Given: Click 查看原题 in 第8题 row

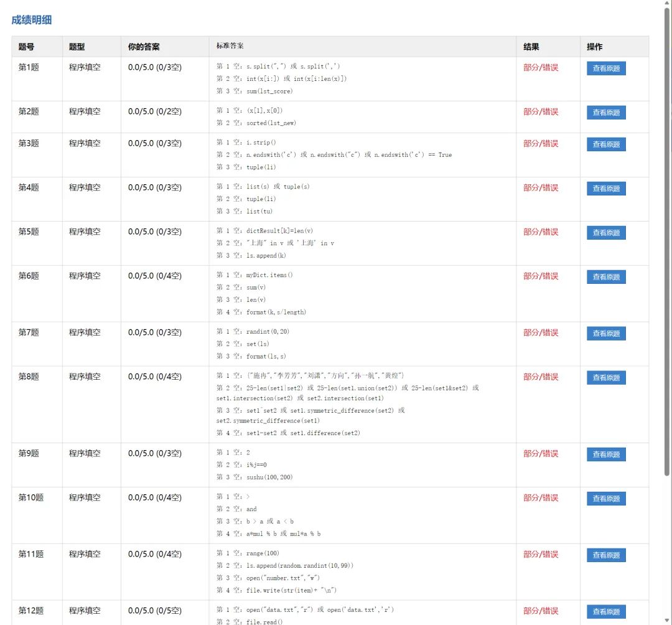Looking at the screenshot, I should point(606,377).
